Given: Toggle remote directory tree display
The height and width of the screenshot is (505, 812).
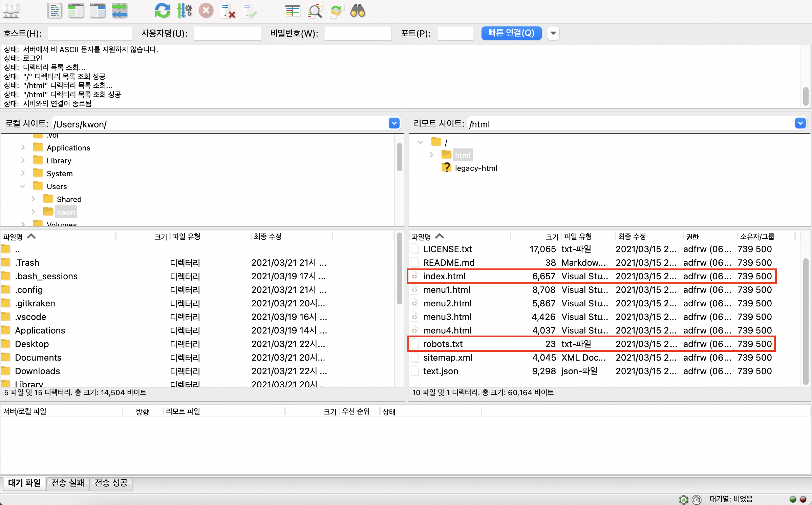Looking at the screenshot, I should tap(98, 11).
